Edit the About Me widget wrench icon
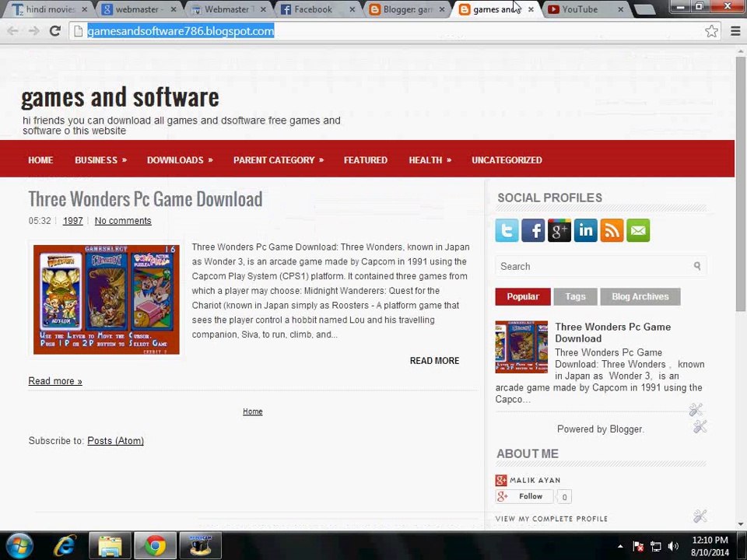747x560 pixels. click(x=700, y=515)
